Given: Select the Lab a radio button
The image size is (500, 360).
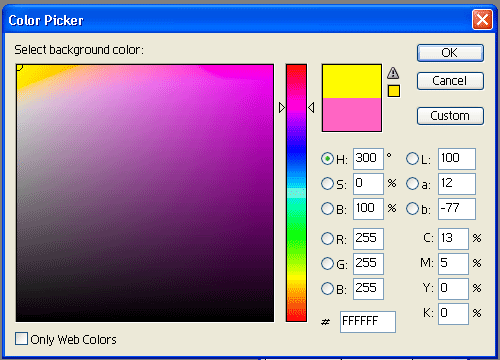Looking at the screenshot, I should click(412, 184).
